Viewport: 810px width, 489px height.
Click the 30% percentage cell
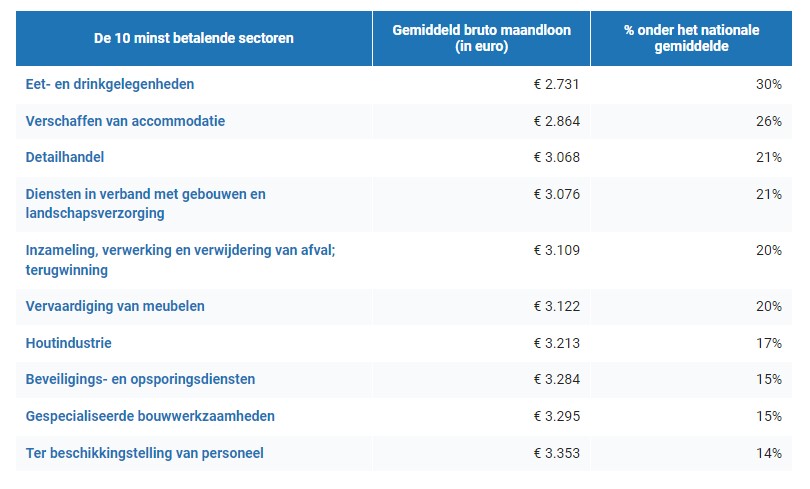click(768, 84)
